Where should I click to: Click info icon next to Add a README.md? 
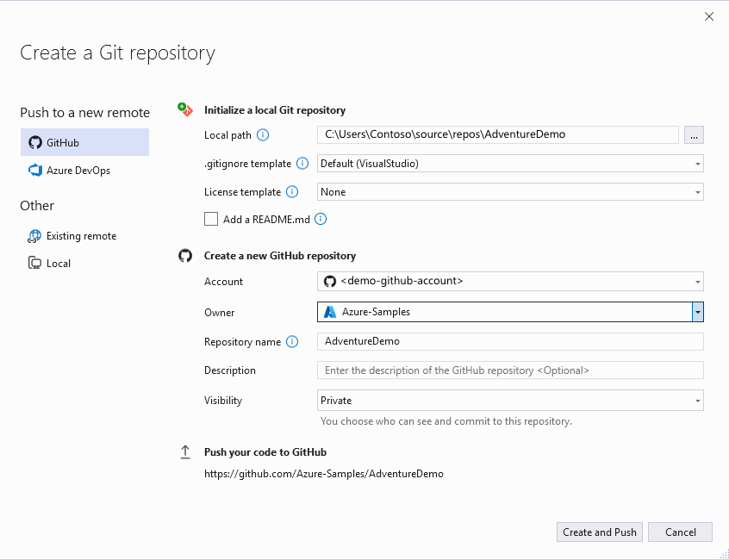point(321,220)
